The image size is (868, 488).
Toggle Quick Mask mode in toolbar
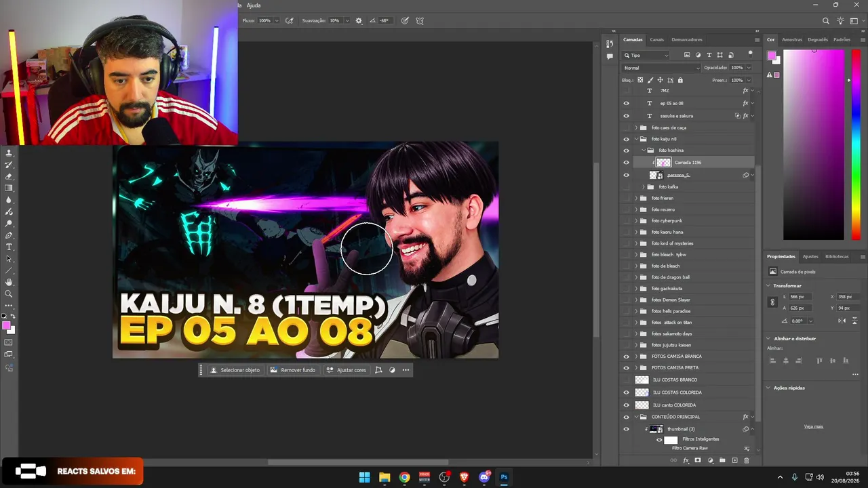(9, 342)
